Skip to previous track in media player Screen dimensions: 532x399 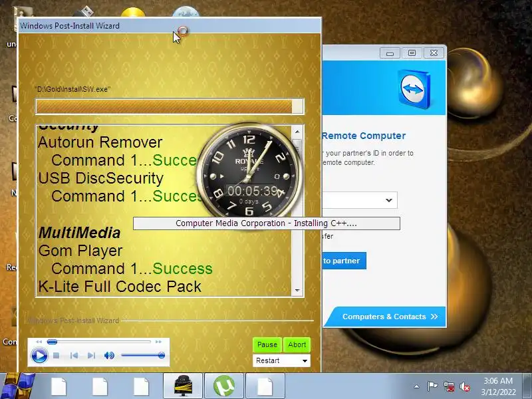74,356
